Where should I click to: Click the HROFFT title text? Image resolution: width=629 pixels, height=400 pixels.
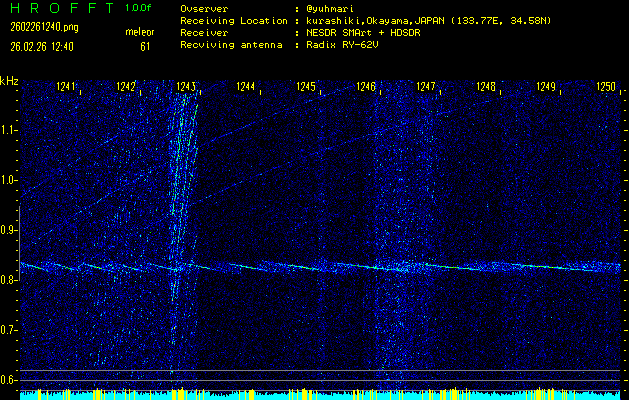point(58,8)
